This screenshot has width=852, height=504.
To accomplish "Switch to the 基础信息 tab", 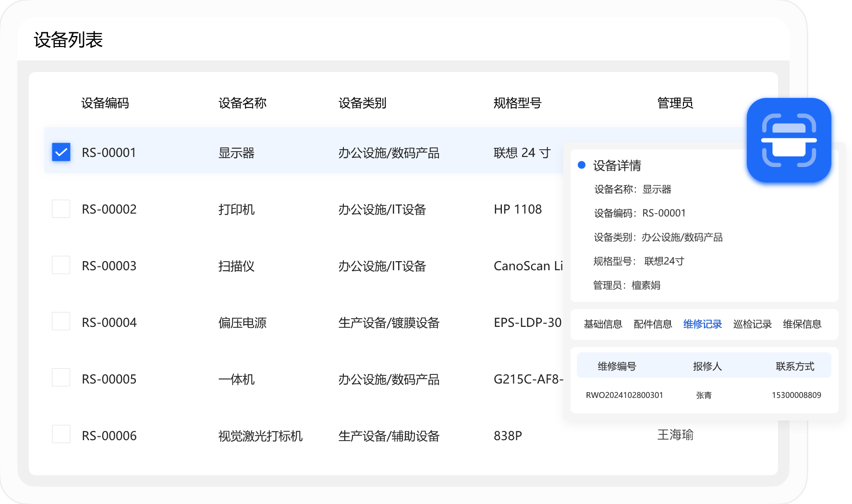I will [603, 324].
